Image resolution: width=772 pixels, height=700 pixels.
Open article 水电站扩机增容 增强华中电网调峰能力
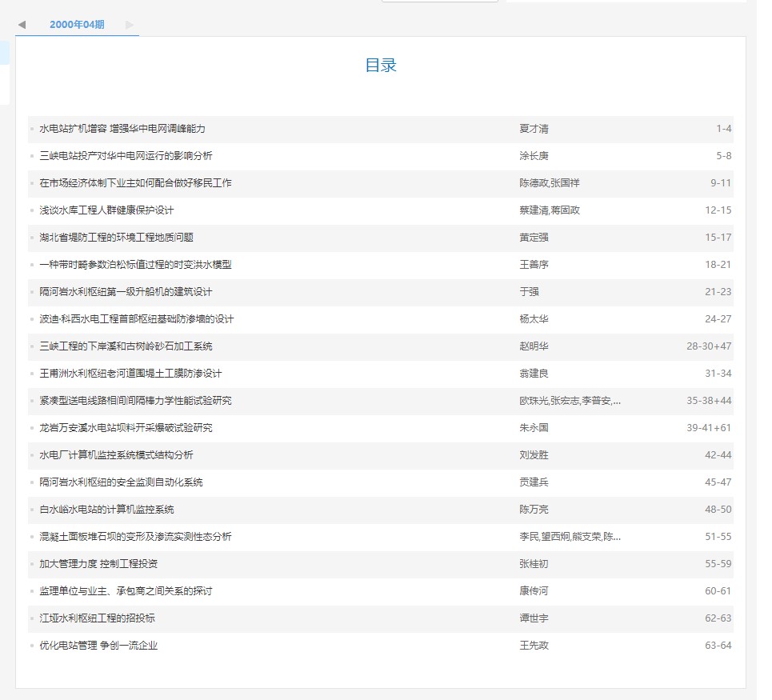[122, 129]
